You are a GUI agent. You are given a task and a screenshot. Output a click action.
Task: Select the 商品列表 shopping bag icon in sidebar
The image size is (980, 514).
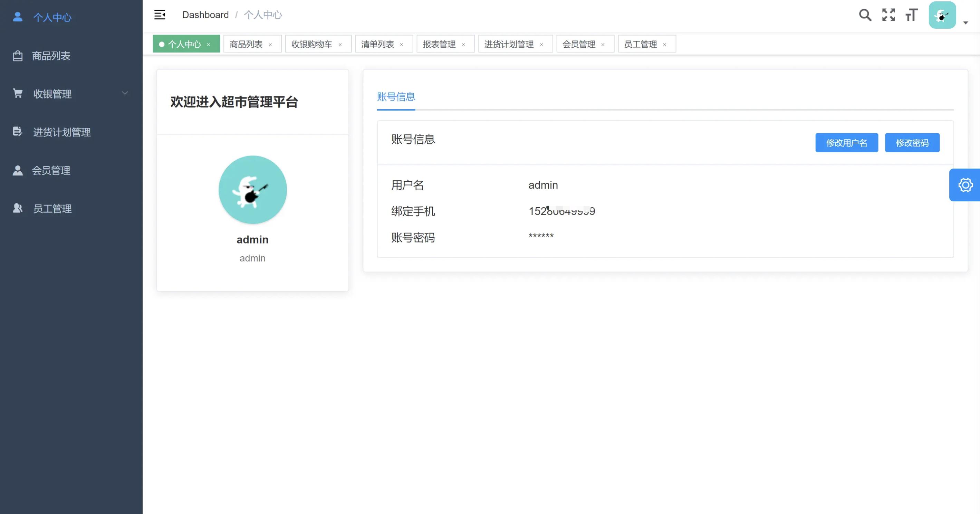pyautogui.click(x=18, y=56)
